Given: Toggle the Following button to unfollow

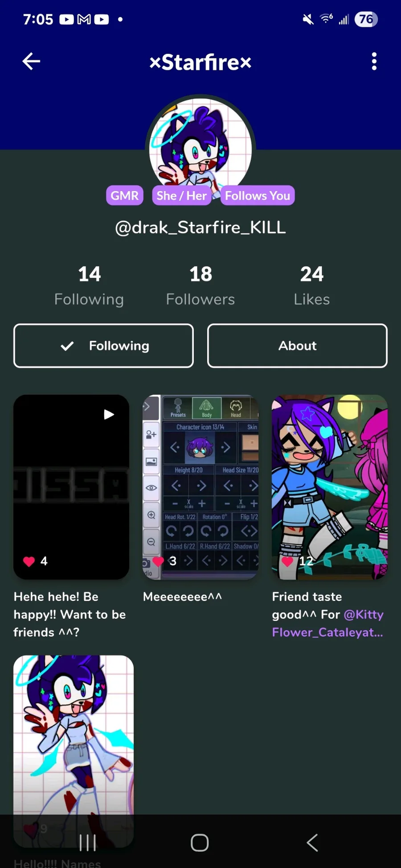Looking at the screenshot, I should tap(103, 346).
